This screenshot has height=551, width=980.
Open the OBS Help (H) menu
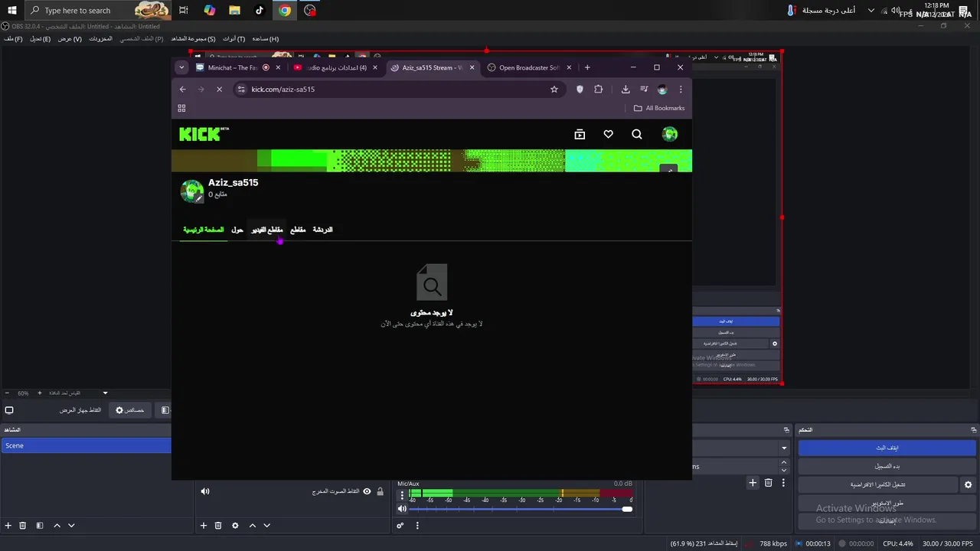tap(266, 39)
